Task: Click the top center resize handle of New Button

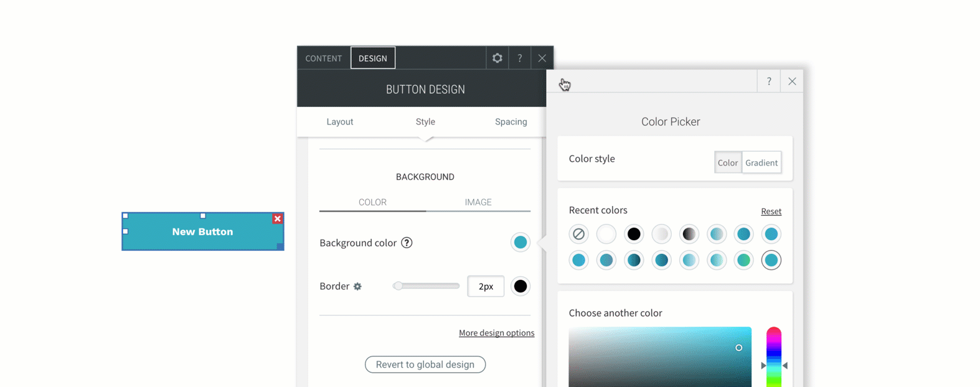Action: pyautogui.click(x=203, y=216)
